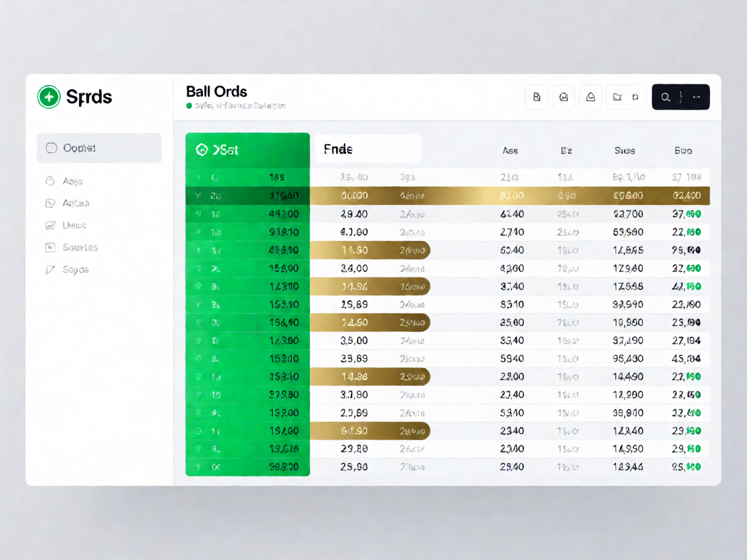Image resolution: width=747 pixels, height=560 pixels.
Task: Click the gauge icon in header toolbar
Action: [563, 97]
